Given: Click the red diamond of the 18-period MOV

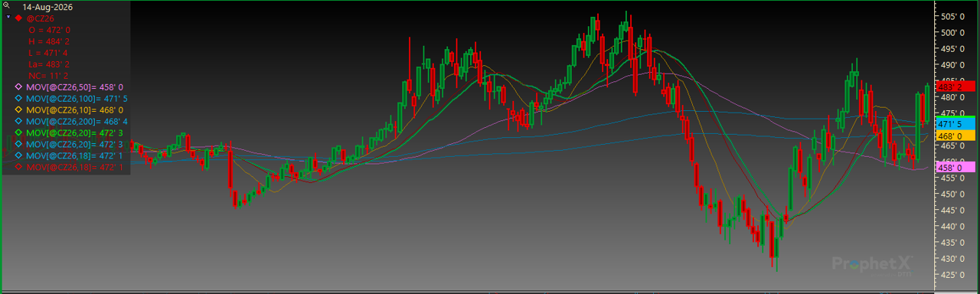Looking at the screenshot, I should pos(19,166).
